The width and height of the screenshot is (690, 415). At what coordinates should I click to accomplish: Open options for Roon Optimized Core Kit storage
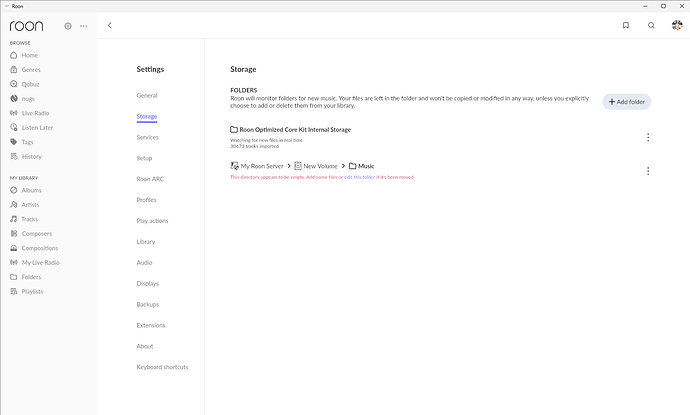pyautogui.click(x=648, y=137)
